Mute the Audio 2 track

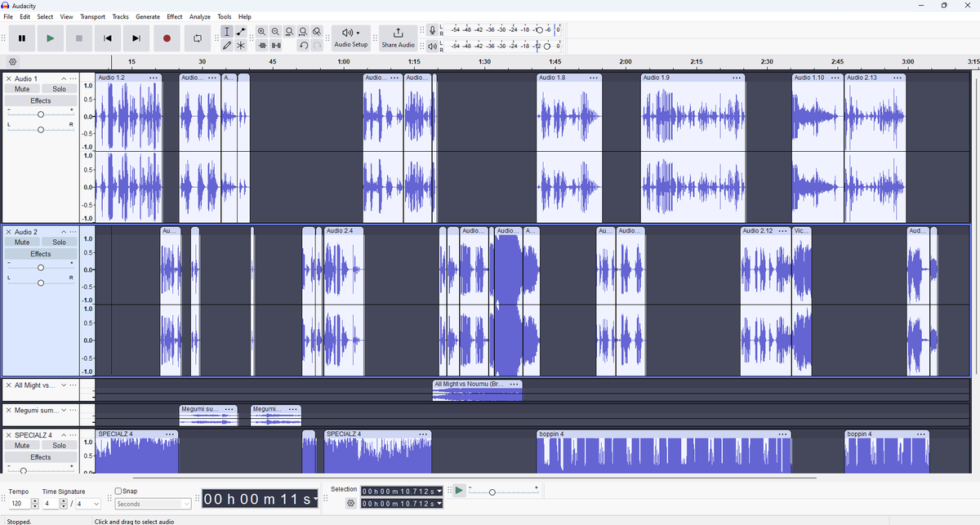(x=23, y=242)
